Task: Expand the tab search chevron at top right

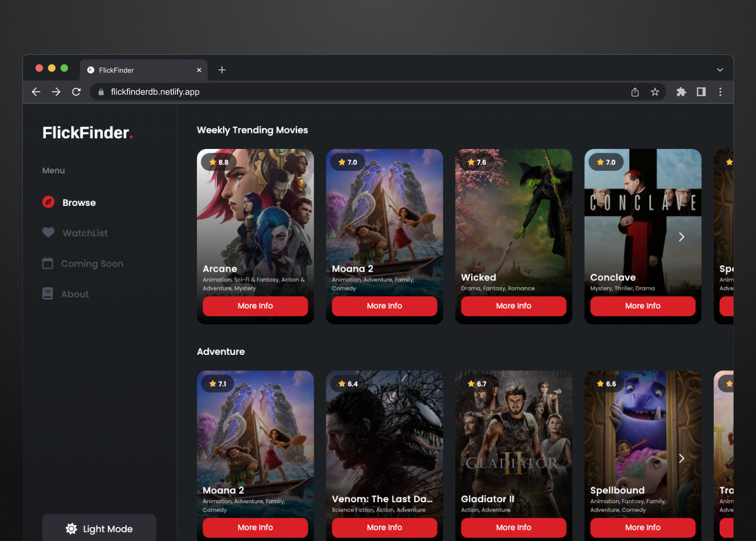Action: [x=720, y=70]
